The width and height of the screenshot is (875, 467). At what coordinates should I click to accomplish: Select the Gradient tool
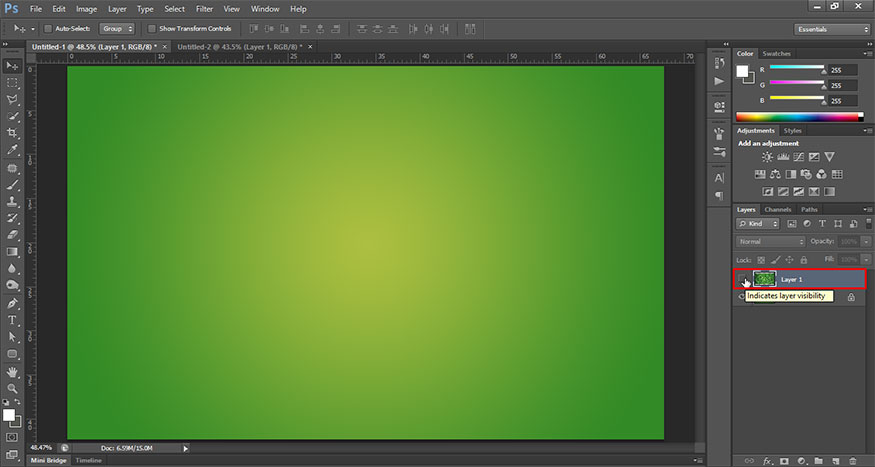12,252
